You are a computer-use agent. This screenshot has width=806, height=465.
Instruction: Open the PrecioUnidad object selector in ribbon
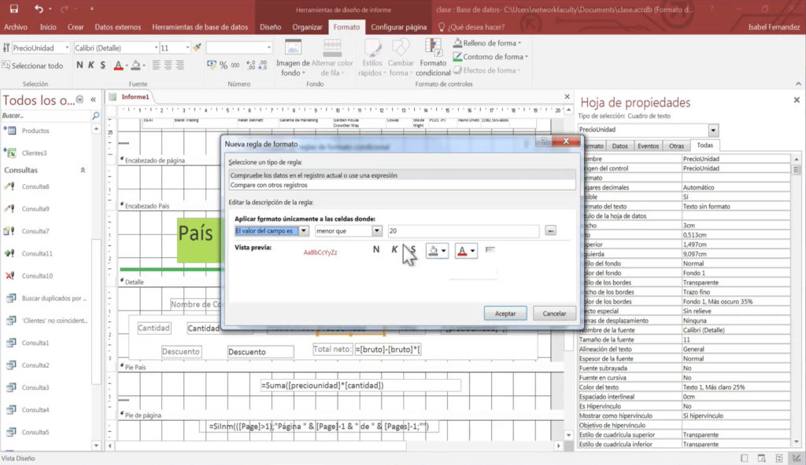point(67,47)
